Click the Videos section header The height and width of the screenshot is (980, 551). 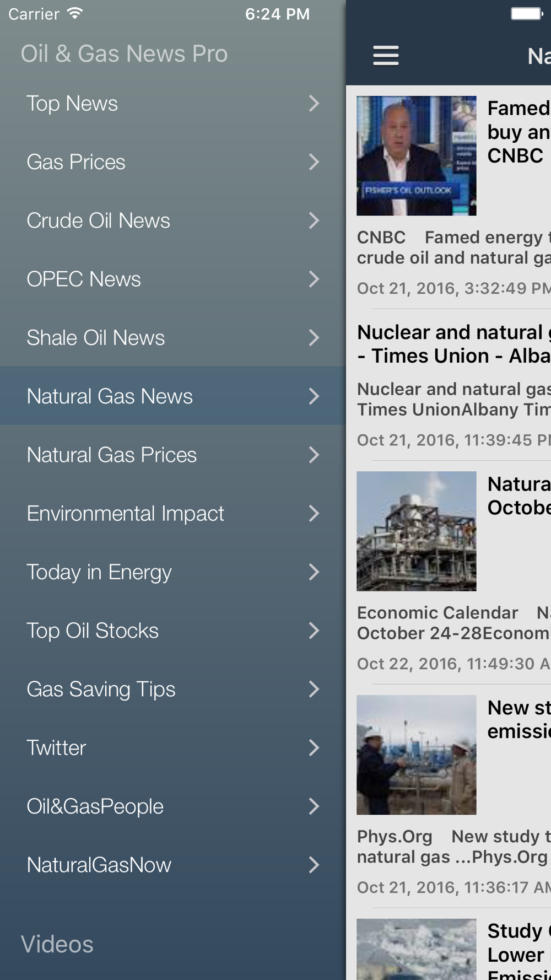pos(57,944)
